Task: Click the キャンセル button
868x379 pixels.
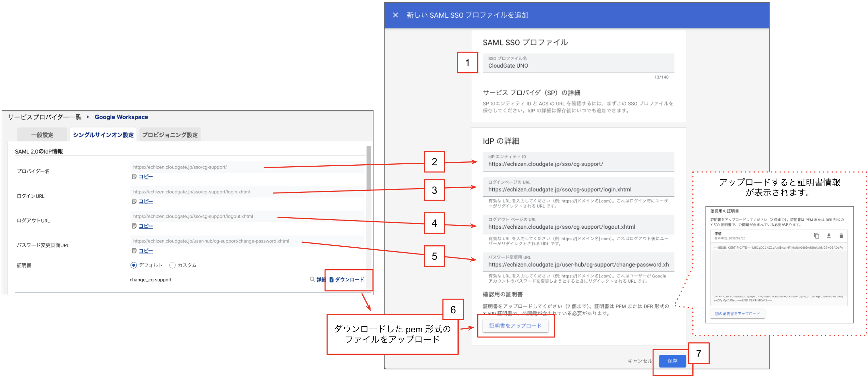Action: click(639, 361)
